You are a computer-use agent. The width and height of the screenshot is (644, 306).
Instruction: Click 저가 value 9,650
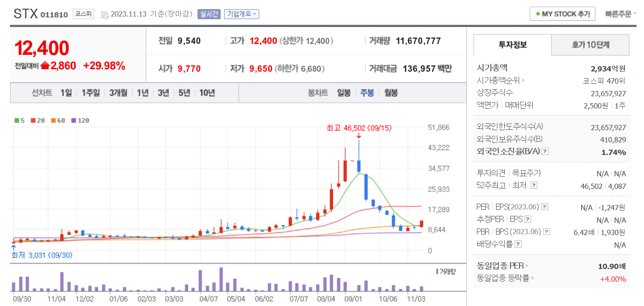[261, 68]
